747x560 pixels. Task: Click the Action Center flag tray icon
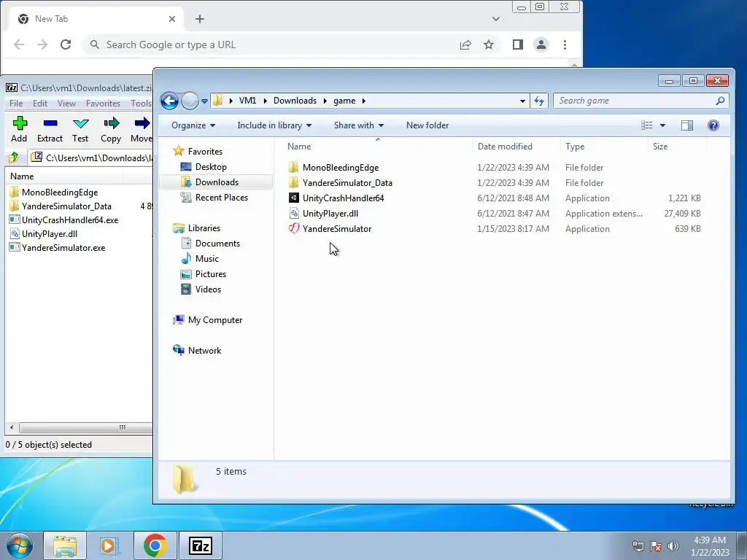click(x=656, y=546)
